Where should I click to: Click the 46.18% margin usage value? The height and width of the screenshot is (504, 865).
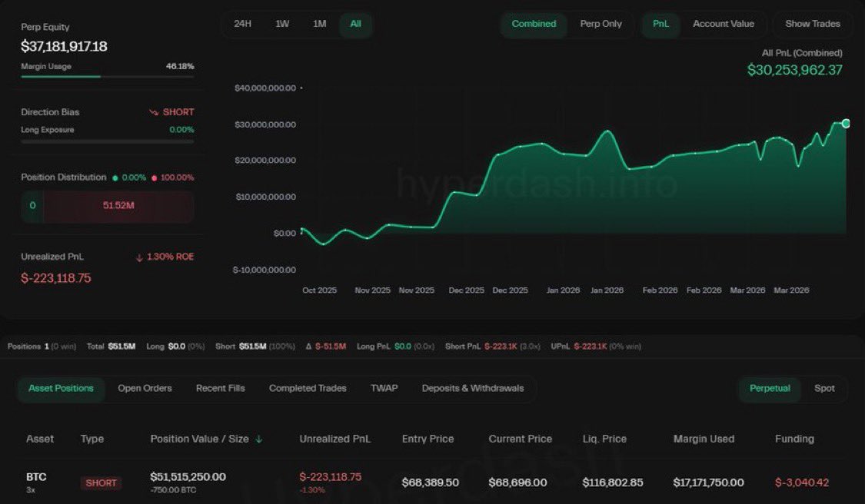click(x=180, y=66)
